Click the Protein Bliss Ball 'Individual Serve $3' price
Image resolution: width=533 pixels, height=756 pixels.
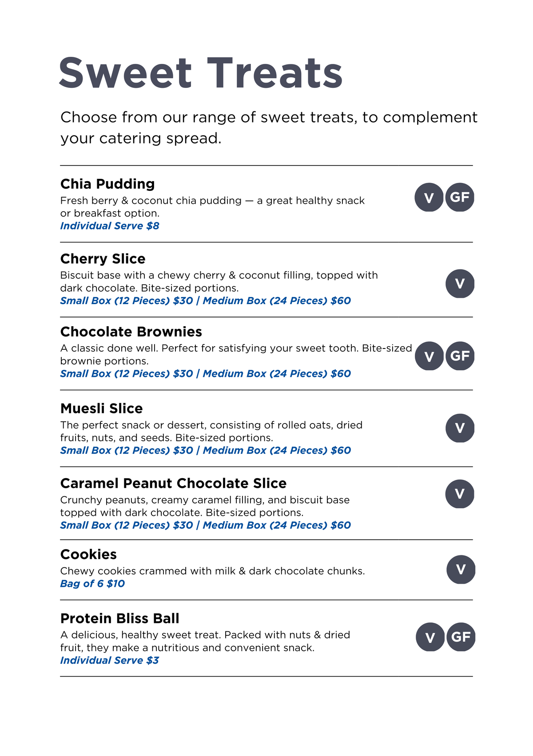point(109,661)
